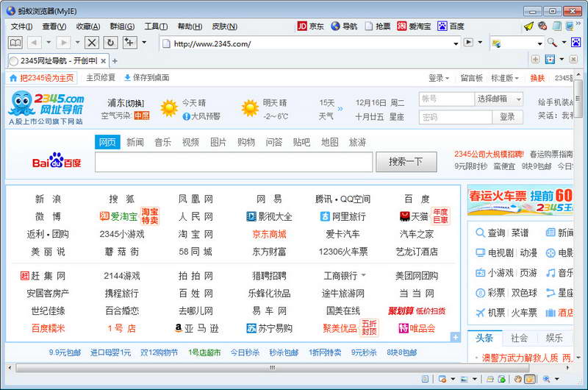
Task: Select the 新闻 search tab
Action: (x=135, y=142)
